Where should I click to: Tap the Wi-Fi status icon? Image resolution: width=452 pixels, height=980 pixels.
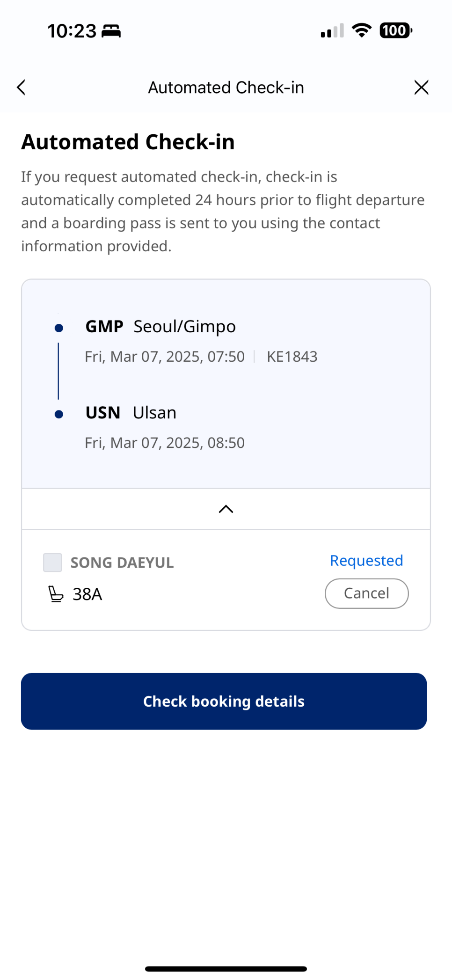click(361, 31)
